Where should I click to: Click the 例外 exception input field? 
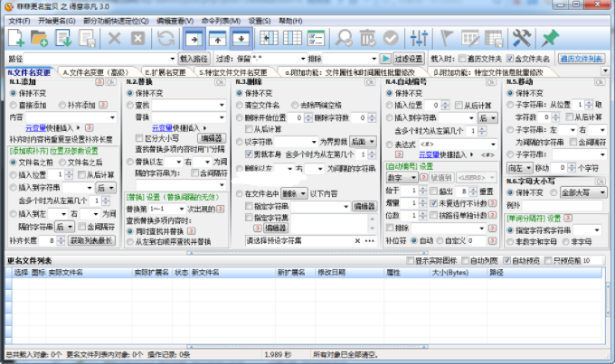tap(562, 205)
